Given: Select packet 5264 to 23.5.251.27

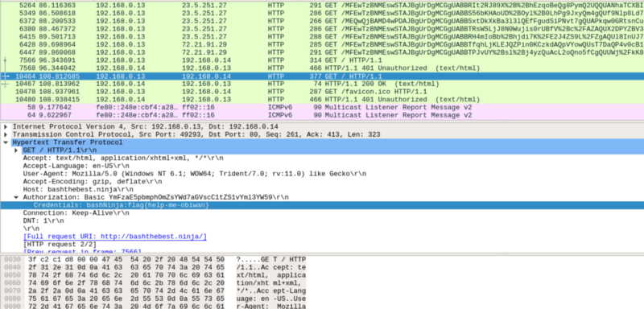Looking at the screenshot, I should [322, 6].
